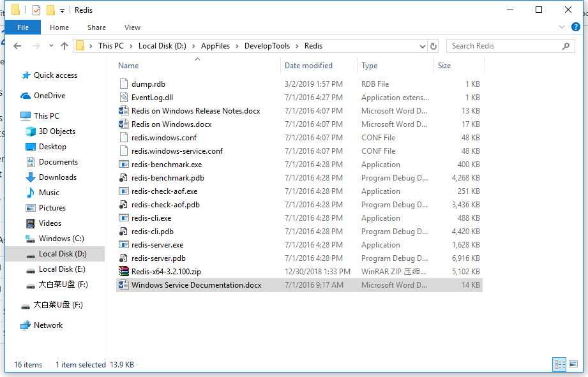Select Local Disk (D:) breadcrumb segment
This screenshot has height=377, width=588.
coord(162,46)
